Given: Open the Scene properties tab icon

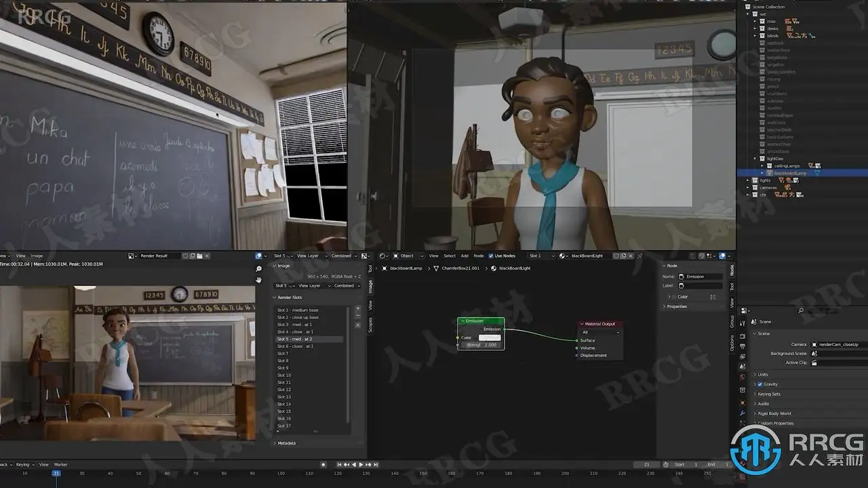Looking at the screenshot, I should click(743, 367).
